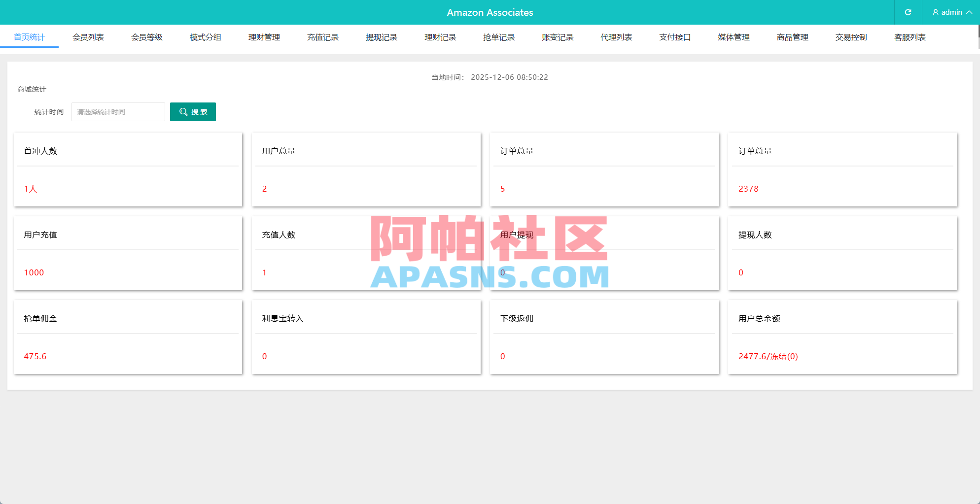Switch to the 会员等级 tab
The width and height of the screenshot is (980, 504).
click(147, 37)
